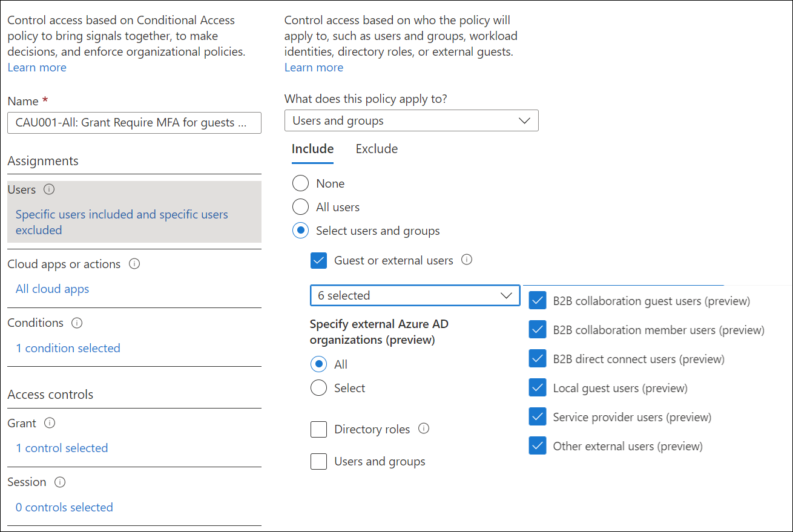Click the policy Name input field

pos(134,122)
